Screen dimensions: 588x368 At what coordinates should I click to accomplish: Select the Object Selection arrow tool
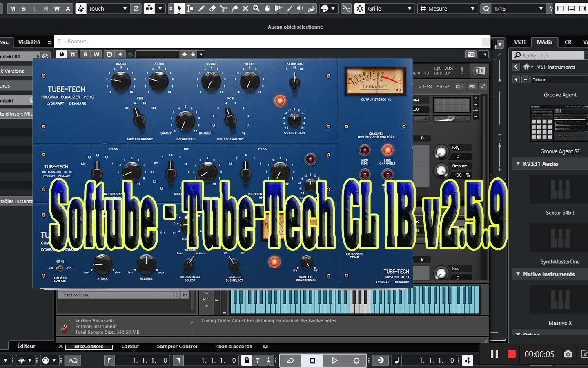179,9
